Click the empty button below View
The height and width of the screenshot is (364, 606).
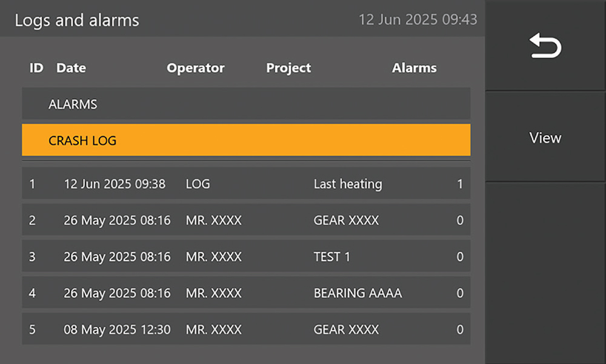click(x=545, y=273)
